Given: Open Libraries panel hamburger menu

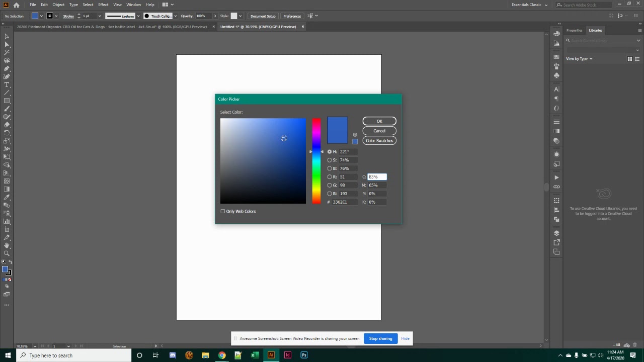Looking at the screenshot, I should click(x=639, y=30).
